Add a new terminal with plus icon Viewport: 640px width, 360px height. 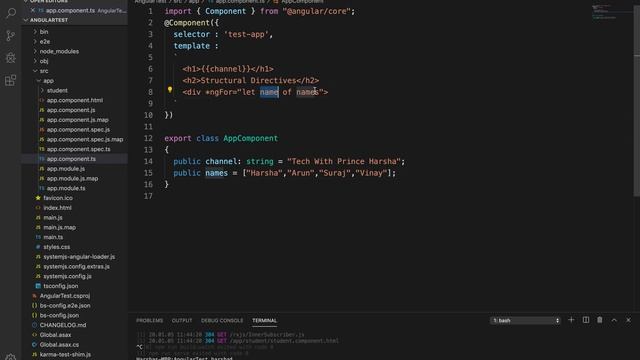click(571, 320)
